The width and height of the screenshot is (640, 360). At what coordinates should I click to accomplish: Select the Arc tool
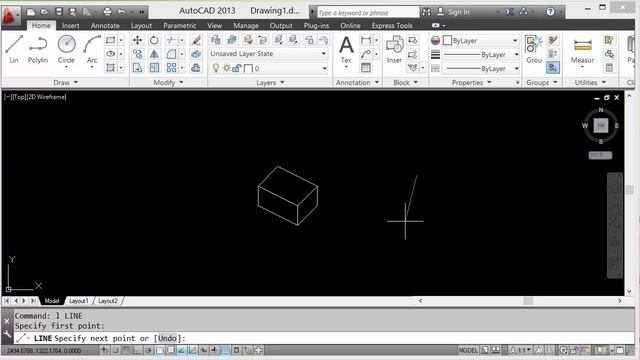point(92,50)
